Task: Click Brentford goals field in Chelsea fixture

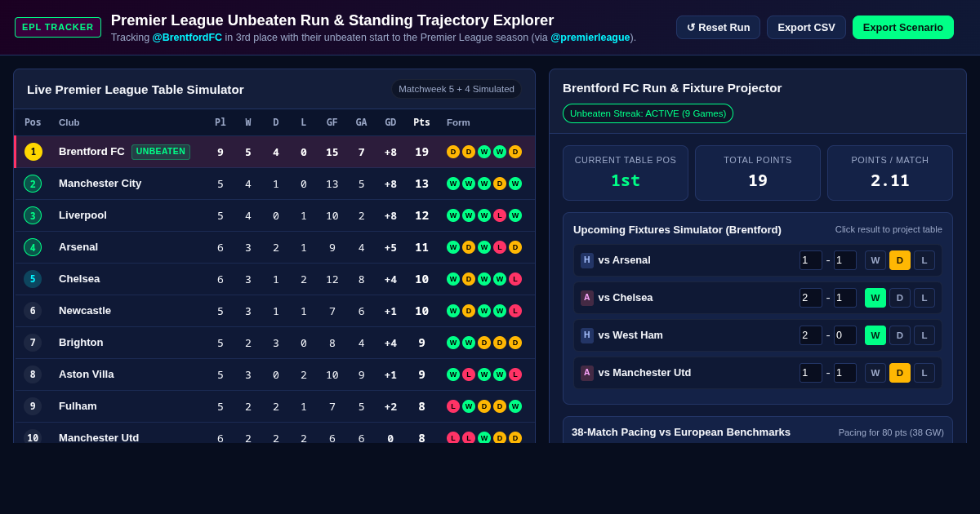Action: [x=811, y=298]
